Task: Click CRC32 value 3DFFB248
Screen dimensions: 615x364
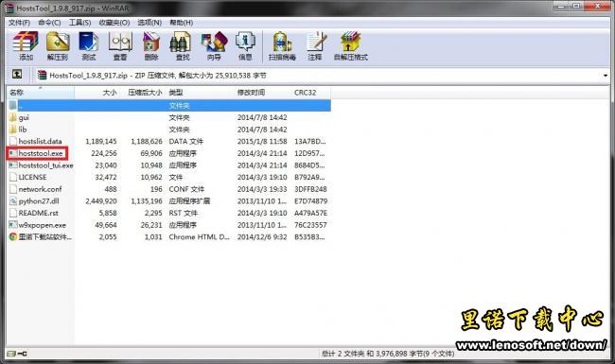Action: 310,189
